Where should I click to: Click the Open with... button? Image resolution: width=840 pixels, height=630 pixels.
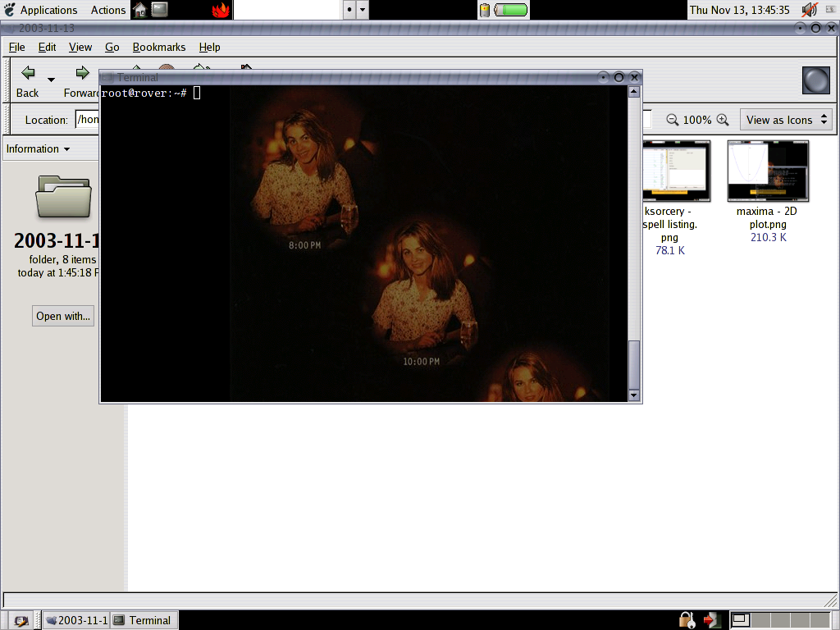click(x=63, y=316)
